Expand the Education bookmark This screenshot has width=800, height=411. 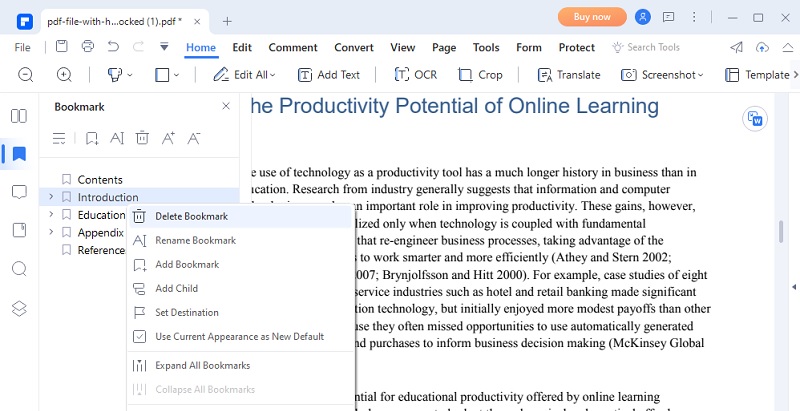(51, 215)
